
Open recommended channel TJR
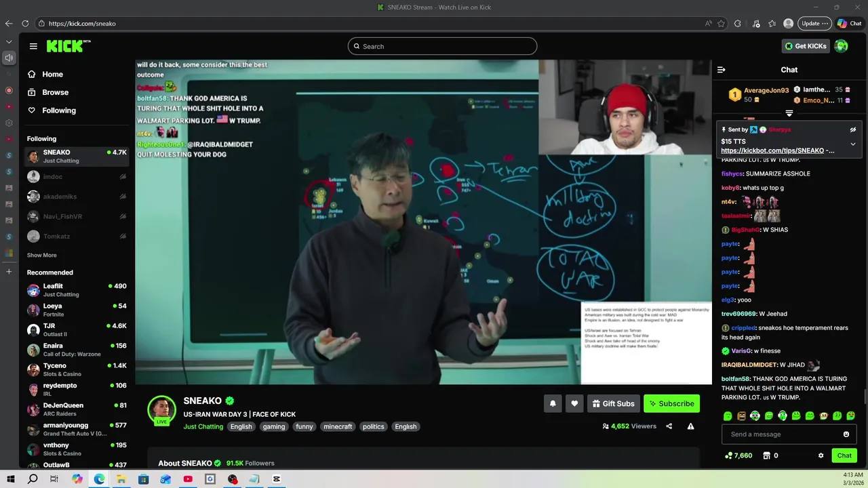(x=77, y=330)
